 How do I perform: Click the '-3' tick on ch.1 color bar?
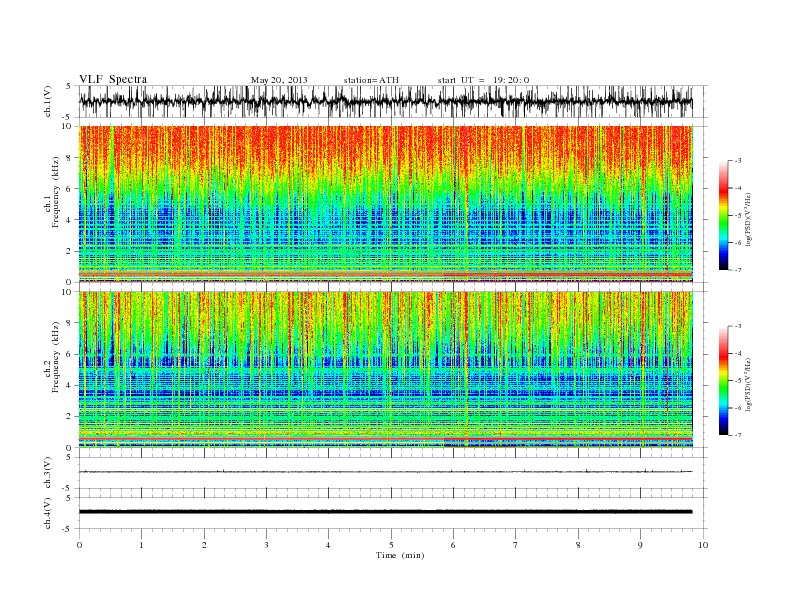point(738,161)
